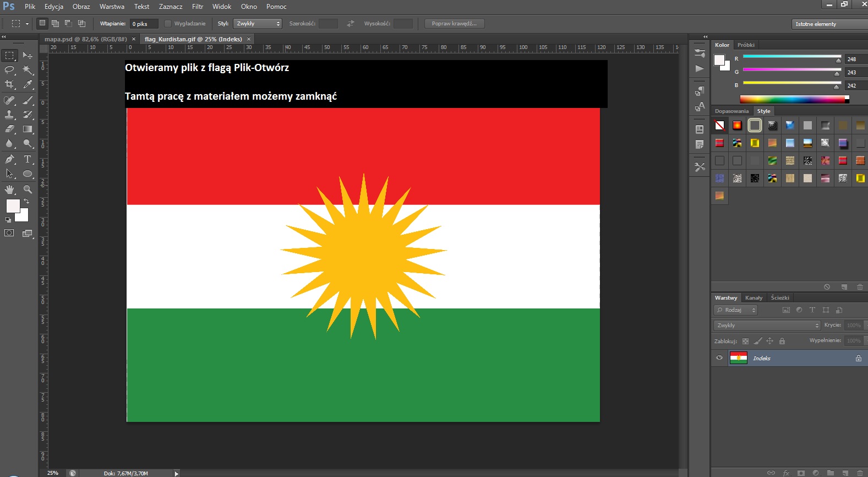Select the Ellipse shape tool
Viewport: 868px width, 477px height.
[28, 174]
